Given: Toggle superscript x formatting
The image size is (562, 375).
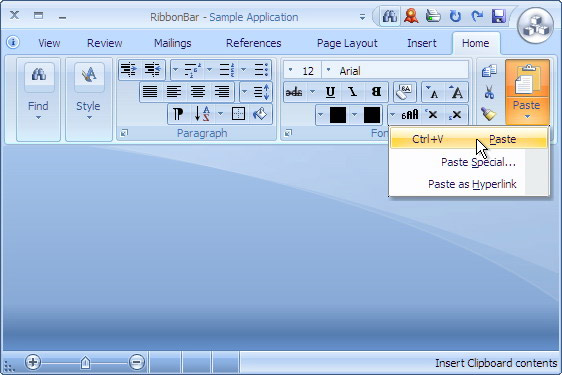Looking at the screenshot, I should click(x=432, y=115).
